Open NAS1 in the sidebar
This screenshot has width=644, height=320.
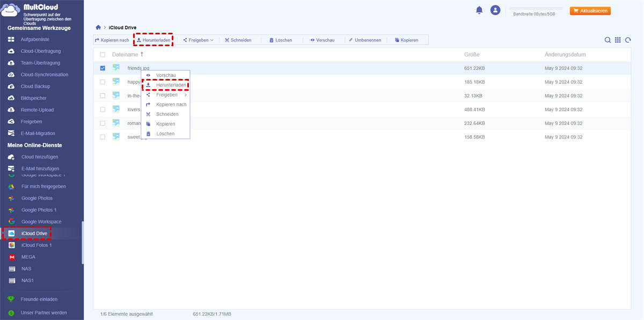click(27, 281)
